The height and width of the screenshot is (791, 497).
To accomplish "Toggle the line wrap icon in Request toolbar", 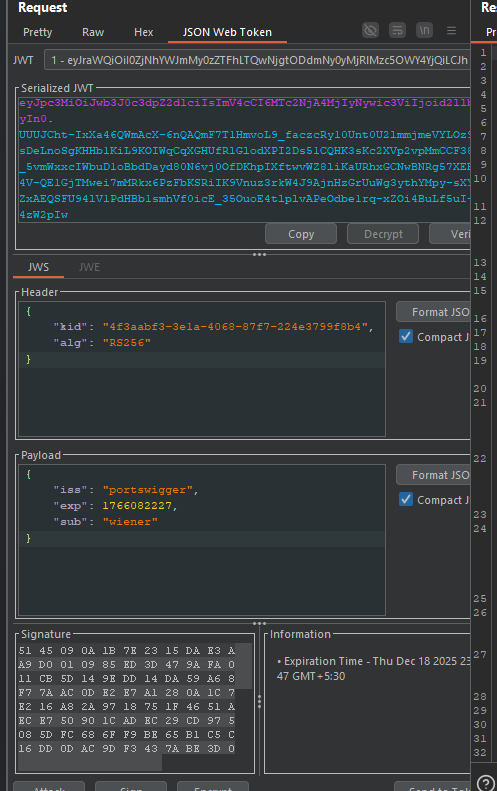I will 398,30.
